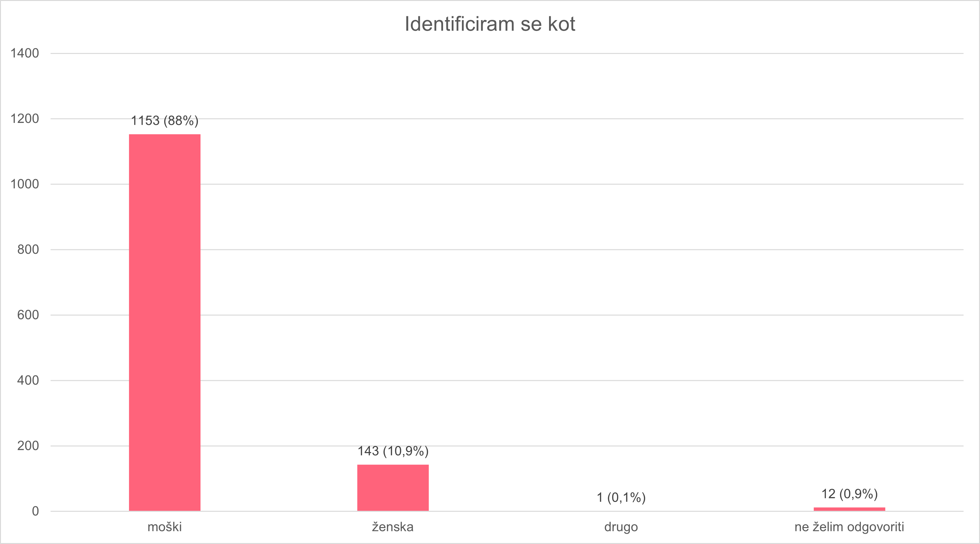Select the tall moški bar
The width and height of the screenshot is (980, 544).
[x=164, y=322]
